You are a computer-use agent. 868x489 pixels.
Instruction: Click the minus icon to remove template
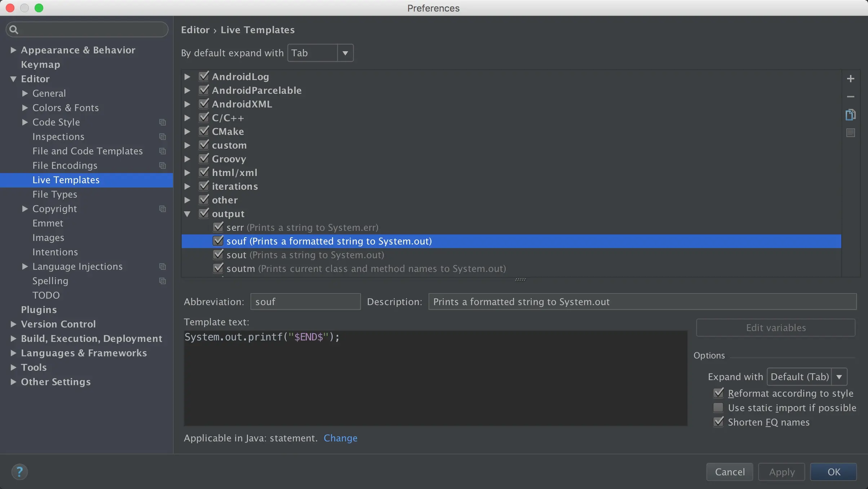point(850,97)
